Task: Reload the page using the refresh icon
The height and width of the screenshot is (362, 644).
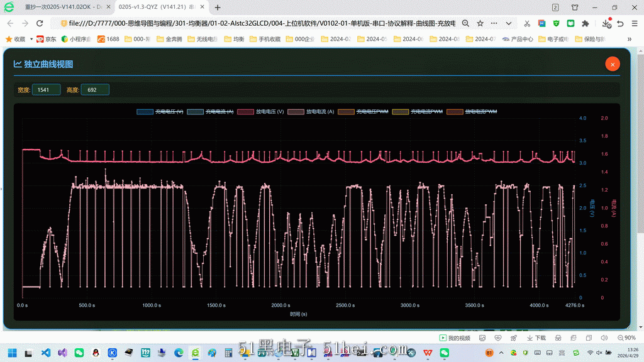Action: pos(40,23)
